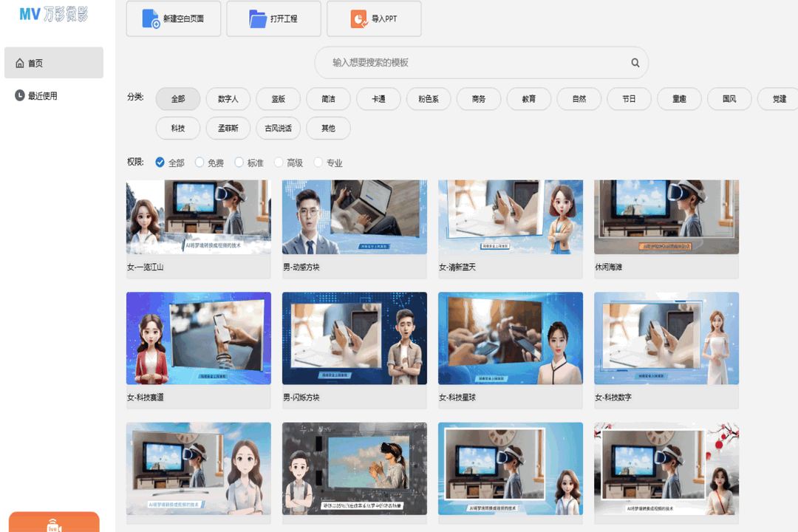The width and height of the screenshot is (798, 532).
Task: Select the 高级 permission filter
Action: [278, 162]
